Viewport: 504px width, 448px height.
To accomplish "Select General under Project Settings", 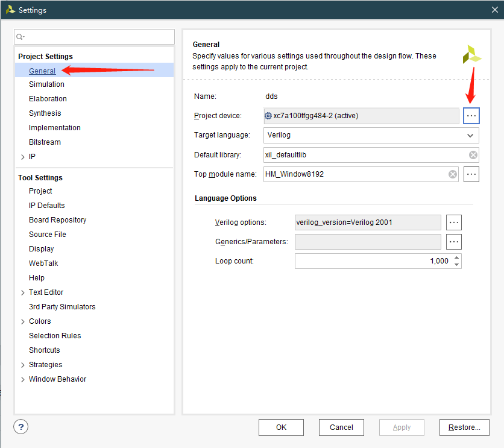I will coord(42,71).
